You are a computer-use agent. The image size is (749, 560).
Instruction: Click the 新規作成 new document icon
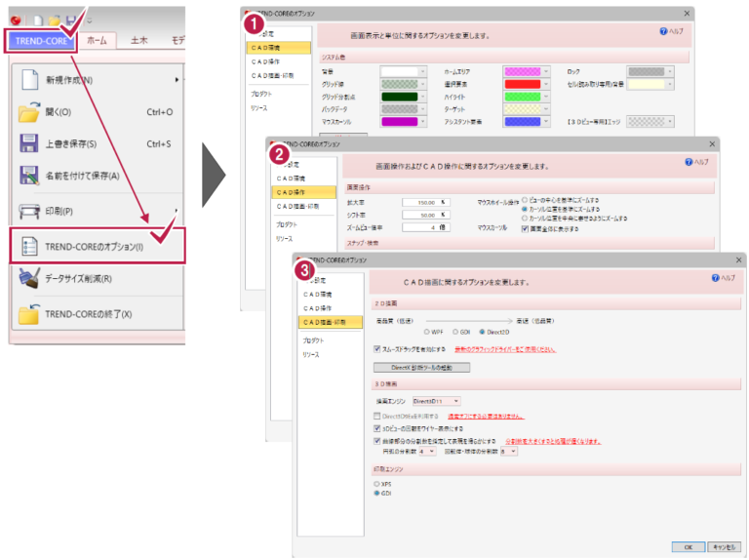(x=29, y=79)
